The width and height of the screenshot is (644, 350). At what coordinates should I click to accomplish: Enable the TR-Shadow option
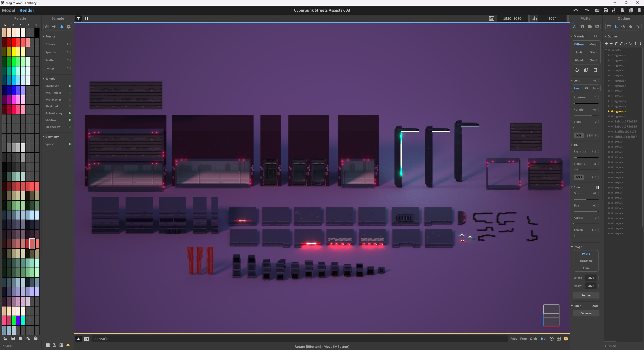[70, 127]
